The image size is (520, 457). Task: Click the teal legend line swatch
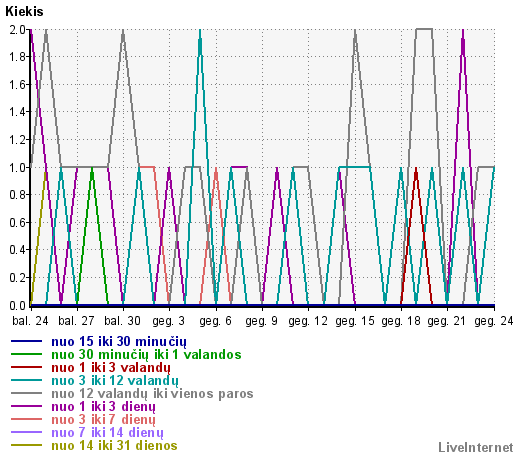point(27,380)
